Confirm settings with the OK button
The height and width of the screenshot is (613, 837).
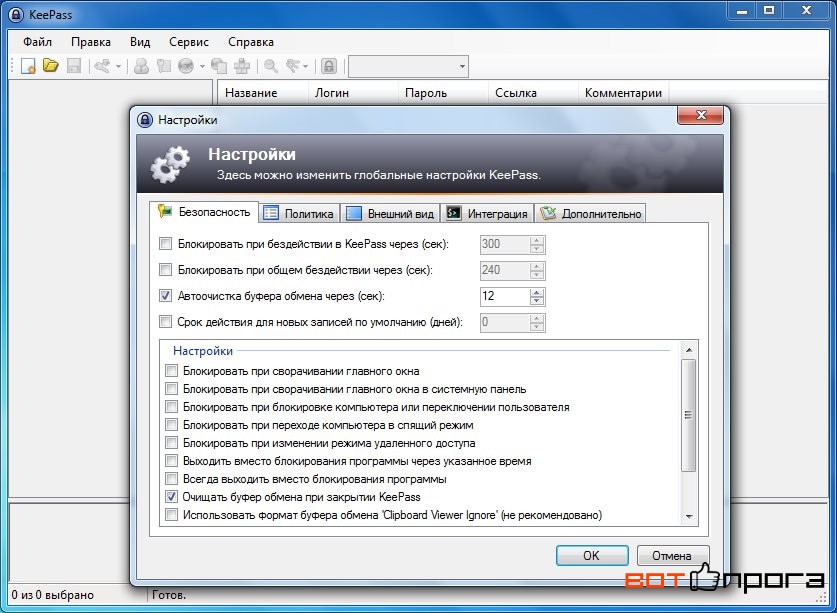591,555
